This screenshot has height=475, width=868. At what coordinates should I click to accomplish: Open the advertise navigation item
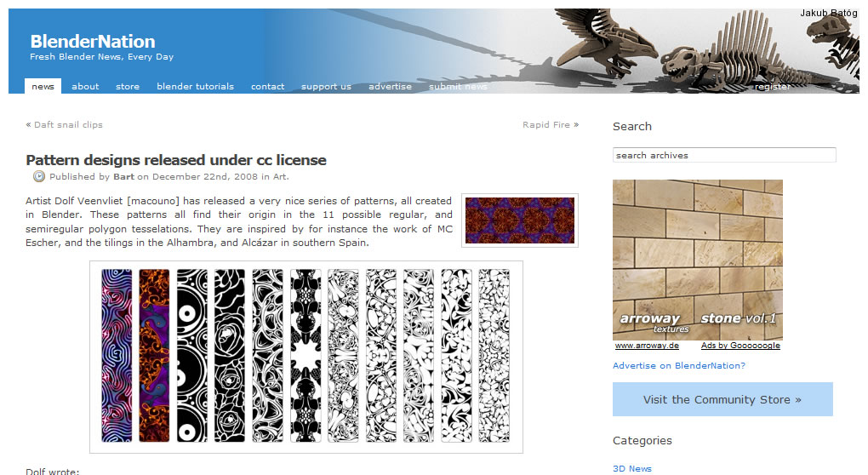coord(390,87)
